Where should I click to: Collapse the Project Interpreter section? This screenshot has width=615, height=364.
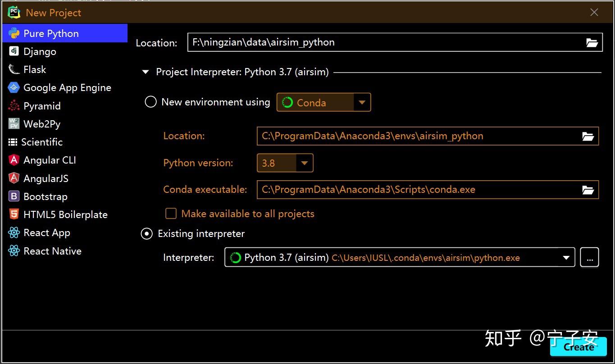tap(145, 72)
